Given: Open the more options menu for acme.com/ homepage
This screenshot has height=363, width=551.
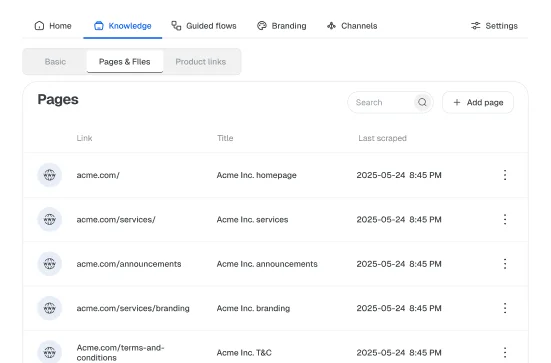Looking at the screenshot, I should [x=505, y=175].
